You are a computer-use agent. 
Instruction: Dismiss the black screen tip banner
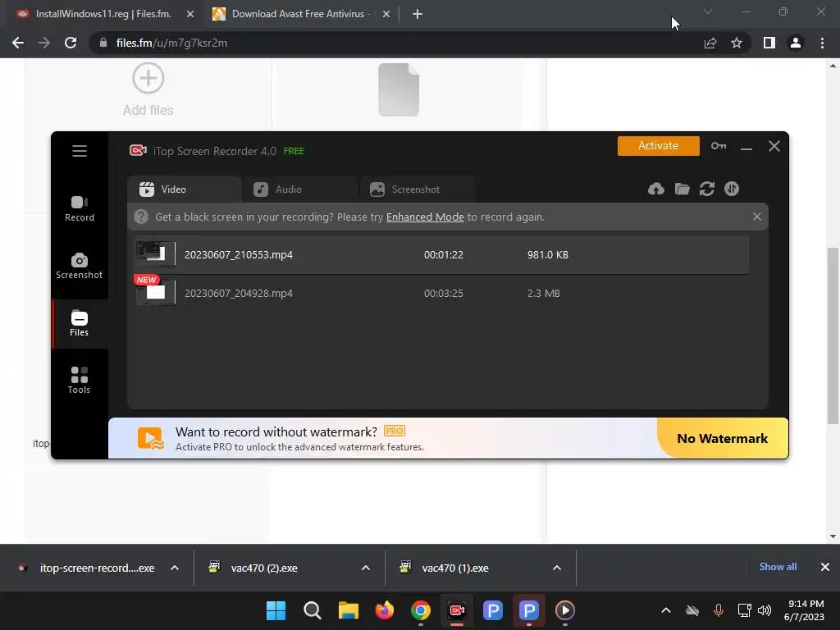(756, 217)
